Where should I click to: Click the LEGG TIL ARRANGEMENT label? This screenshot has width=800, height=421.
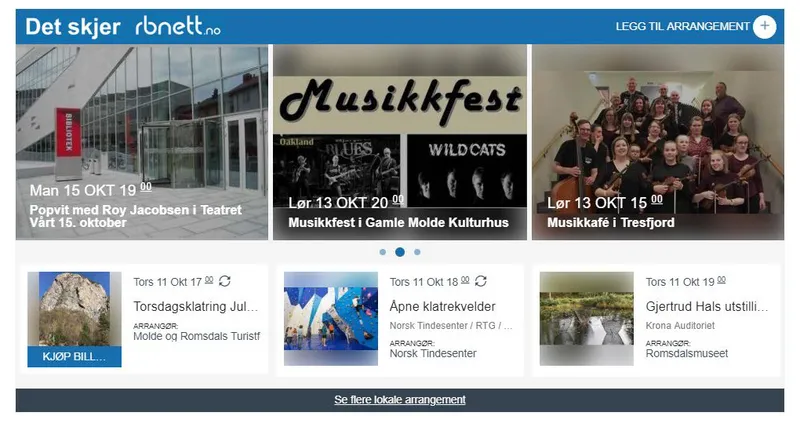(682, 27)
